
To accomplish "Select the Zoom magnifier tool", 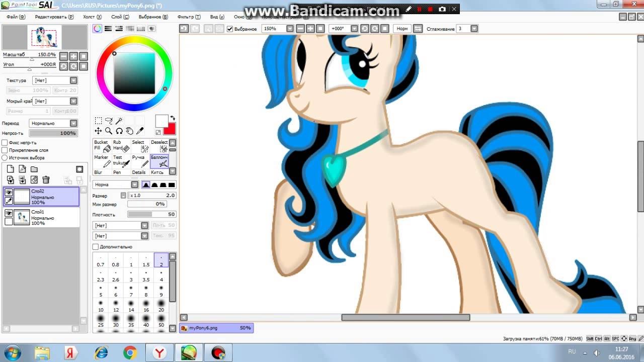I will point(109,131).
